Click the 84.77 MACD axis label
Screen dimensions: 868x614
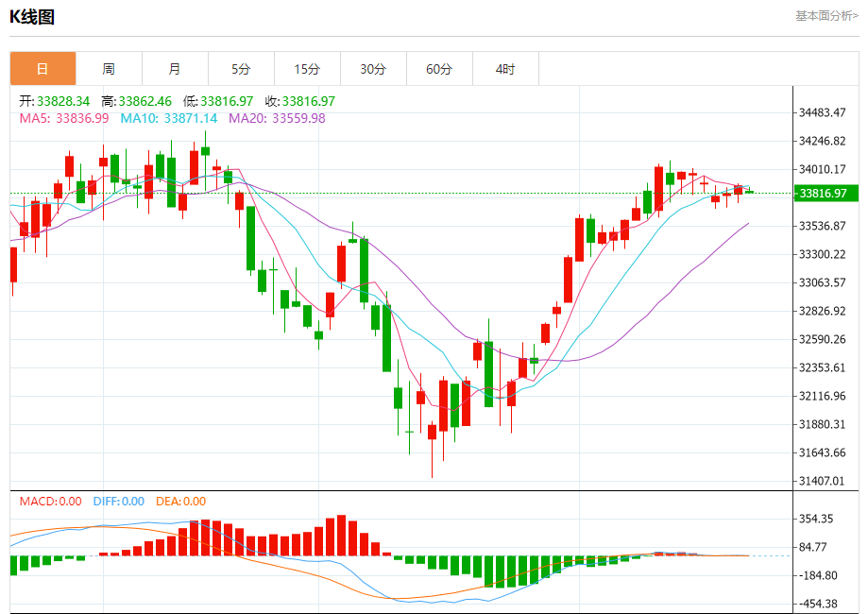812,547
